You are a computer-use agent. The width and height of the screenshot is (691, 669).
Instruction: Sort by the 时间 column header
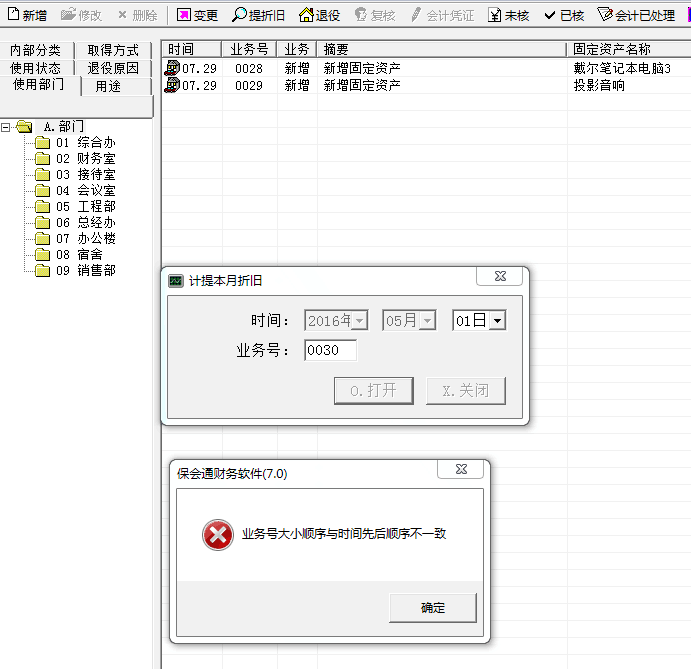[x=191, y=49]
